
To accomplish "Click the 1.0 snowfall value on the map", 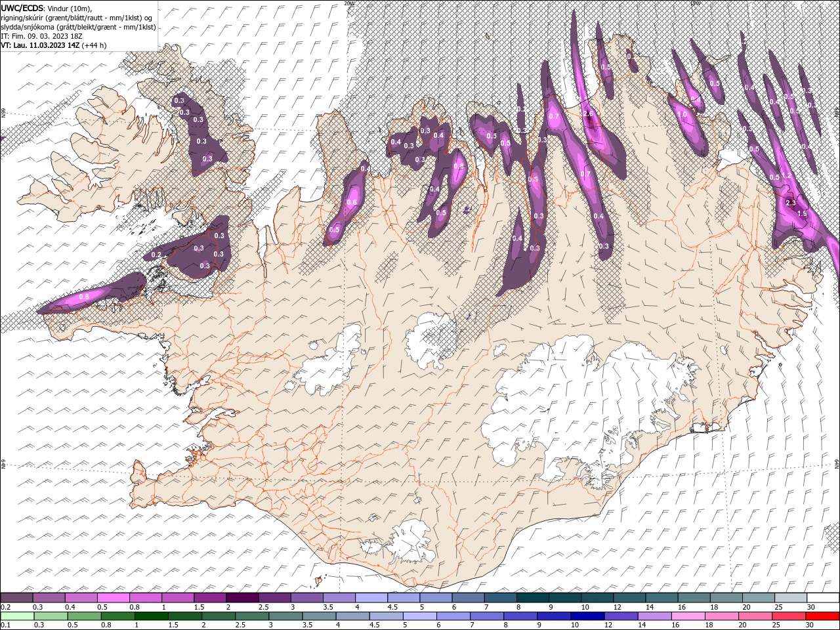I will 682,114.
